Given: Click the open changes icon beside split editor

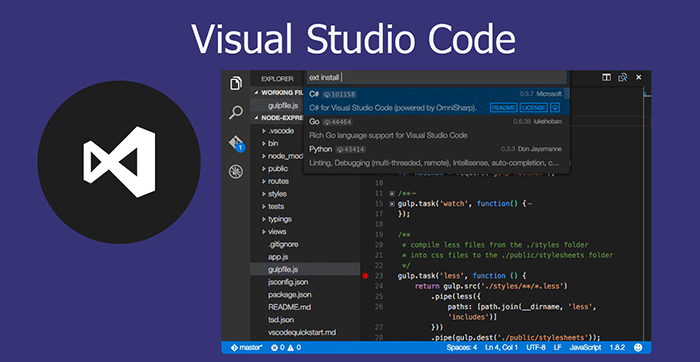Looking at the screenshot, I should (622, 78).
